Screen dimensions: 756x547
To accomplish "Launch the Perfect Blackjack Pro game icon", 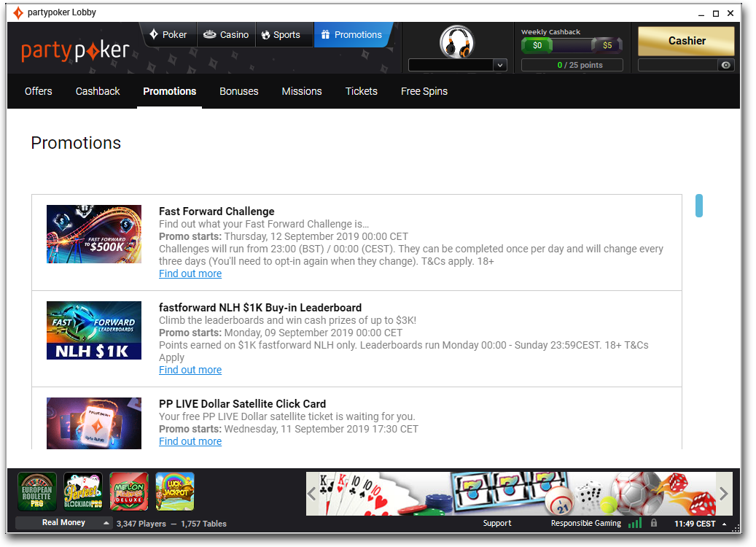I will pos(83,492).
